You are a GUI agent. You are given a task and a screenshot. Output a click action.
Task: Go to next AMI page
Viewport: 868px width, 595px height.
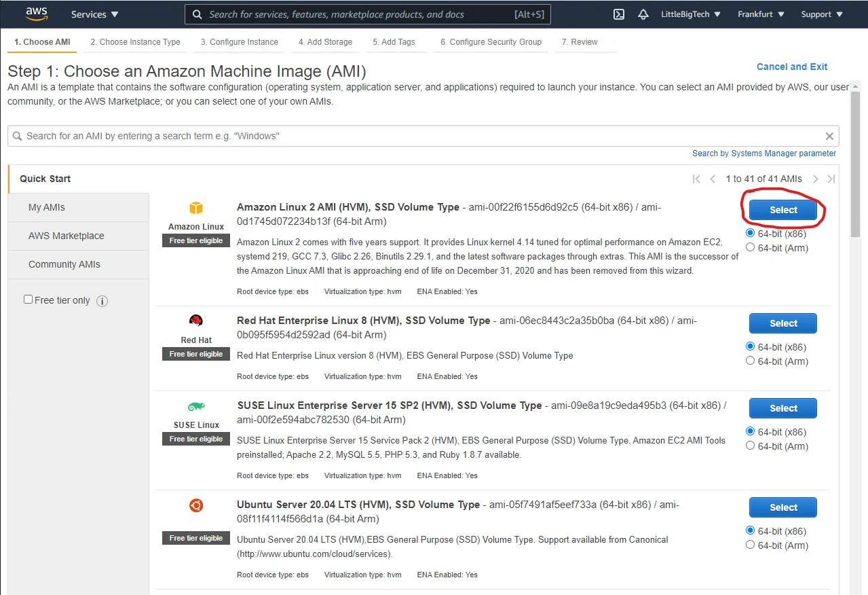click(x=816, y=179)
